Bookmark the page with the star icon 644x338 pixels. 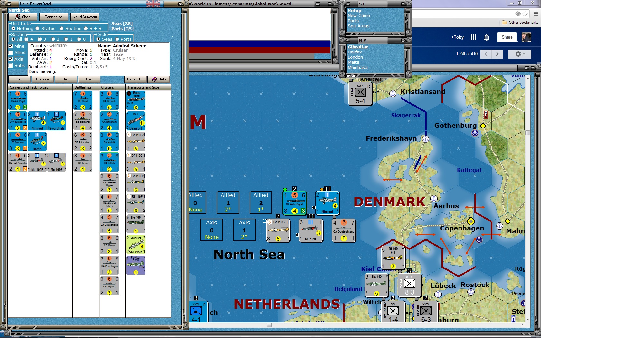tap(526, 14)
